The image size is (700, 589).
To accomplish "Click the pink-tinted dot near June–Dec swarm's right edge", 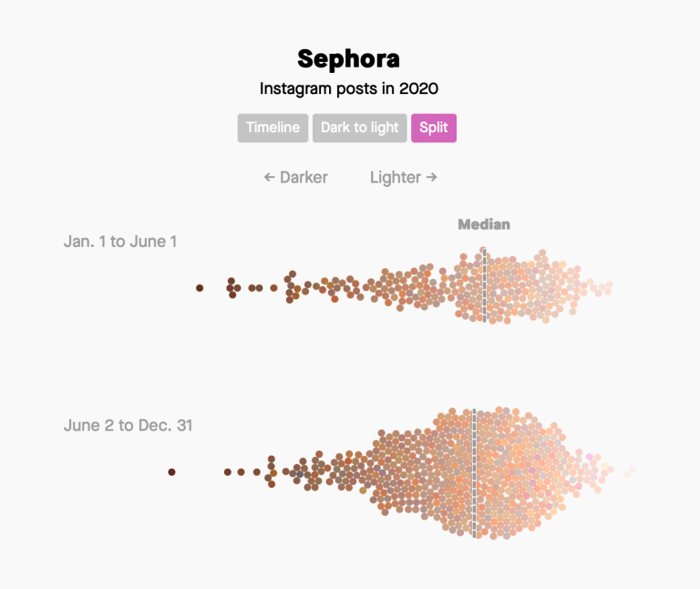I will click(590, 457).
